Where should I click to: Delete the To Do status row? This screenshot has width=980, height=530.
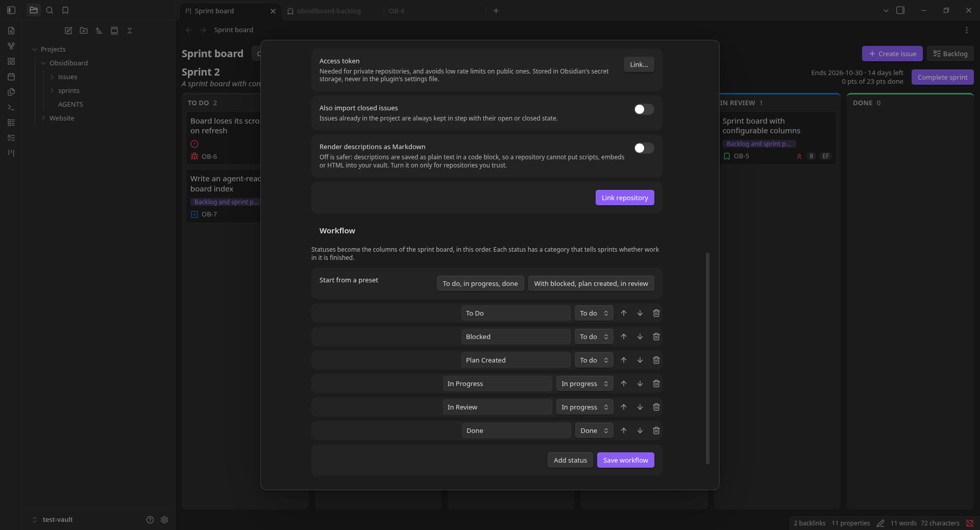point(656,313)
